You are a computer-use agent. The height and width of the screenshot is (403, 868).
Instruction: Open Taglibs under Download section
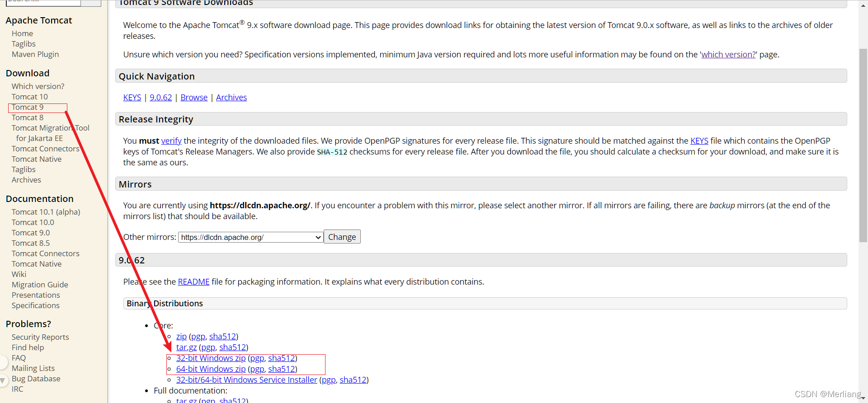pyautogui.click(x=24, y=169)
